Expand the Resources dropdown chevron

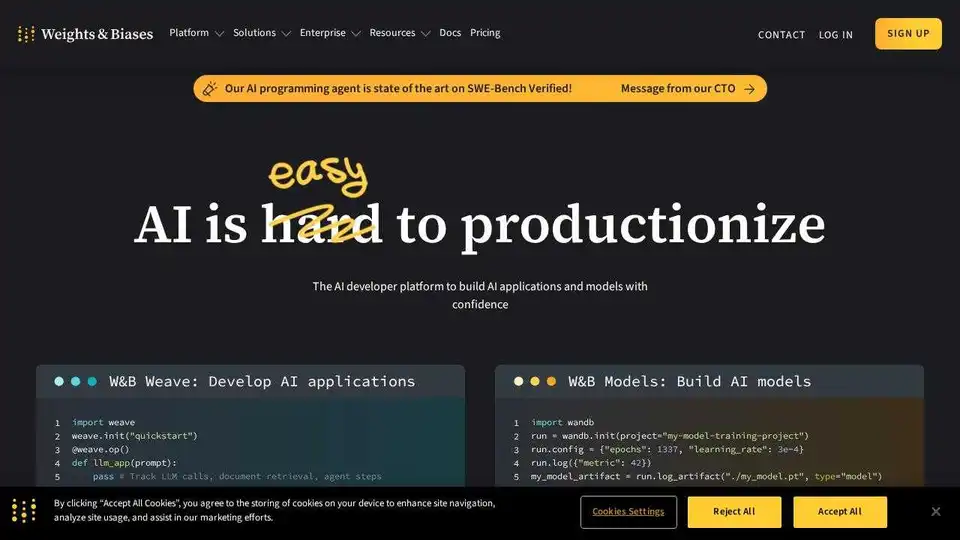[426, 34]
